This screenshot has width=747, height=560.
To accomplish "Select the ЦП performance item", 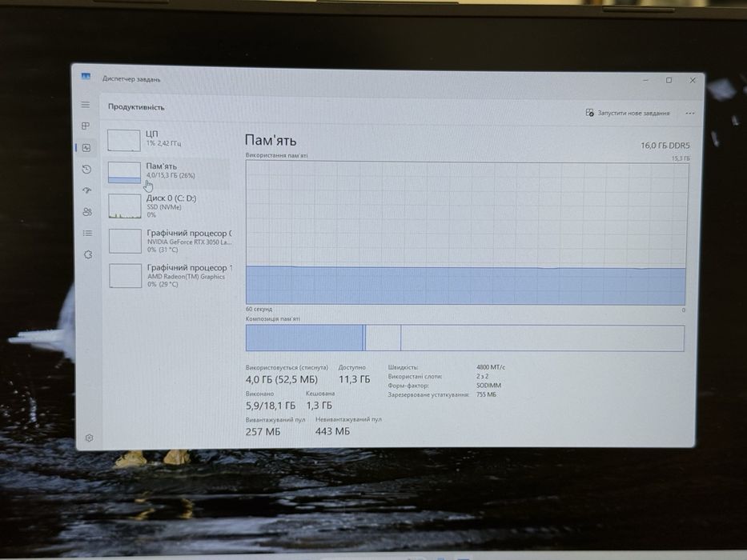I will 167,139.
